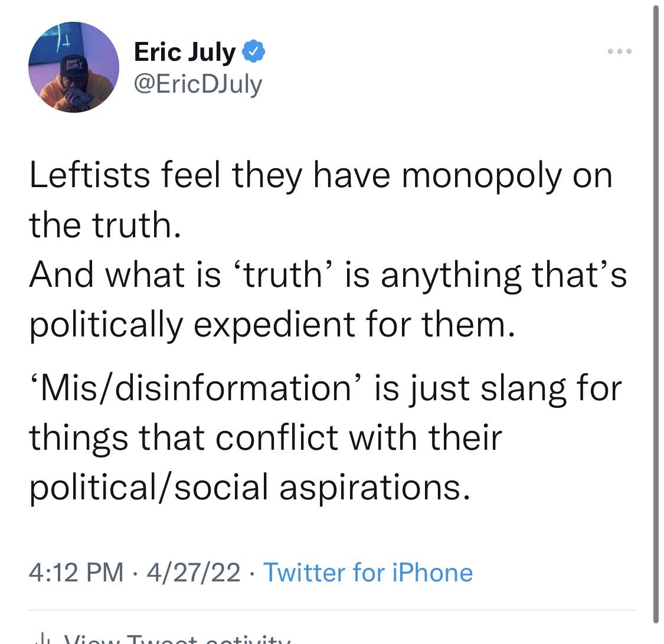Click the line starting 'Leftists feel they have'

click(x=320, y=176)
